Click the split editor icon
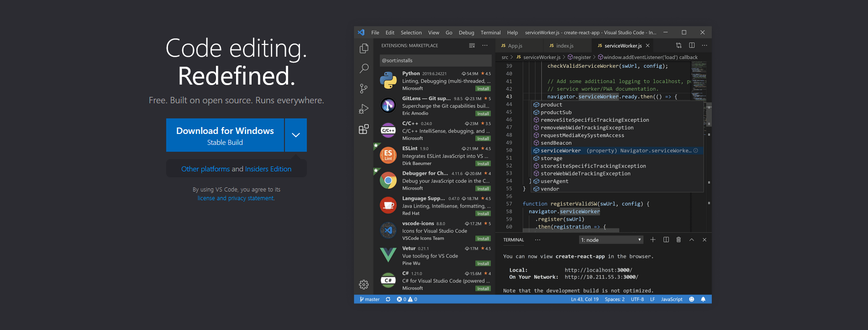868x330 pixels. pyautogui.click(x=692, y=45)
